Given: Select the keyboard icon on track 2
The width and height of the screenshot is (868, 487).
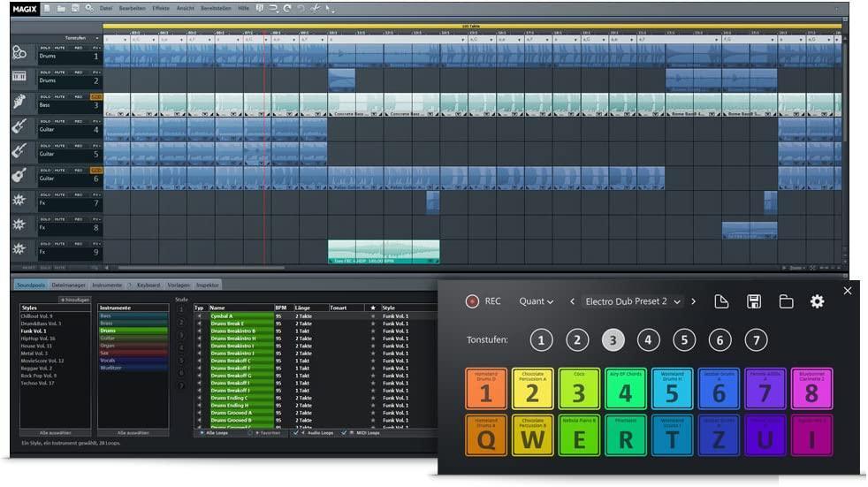Looking at the screenshot, I should [19, 78].
